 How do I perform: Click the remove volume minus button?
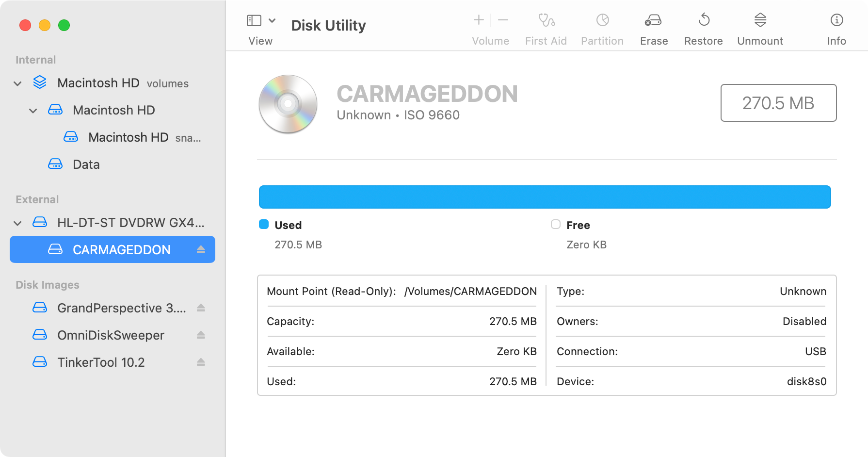click(503, 20)
